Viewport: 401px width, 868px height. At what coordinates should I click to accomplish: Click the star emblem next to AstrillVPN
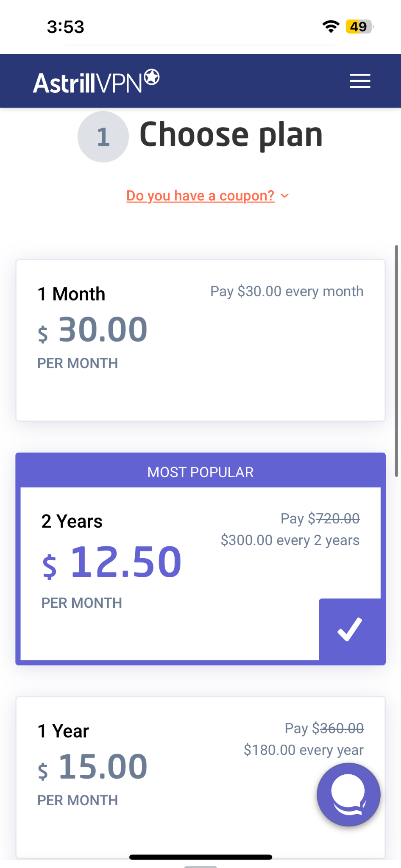pyautogui.click(x=151, y=76)
